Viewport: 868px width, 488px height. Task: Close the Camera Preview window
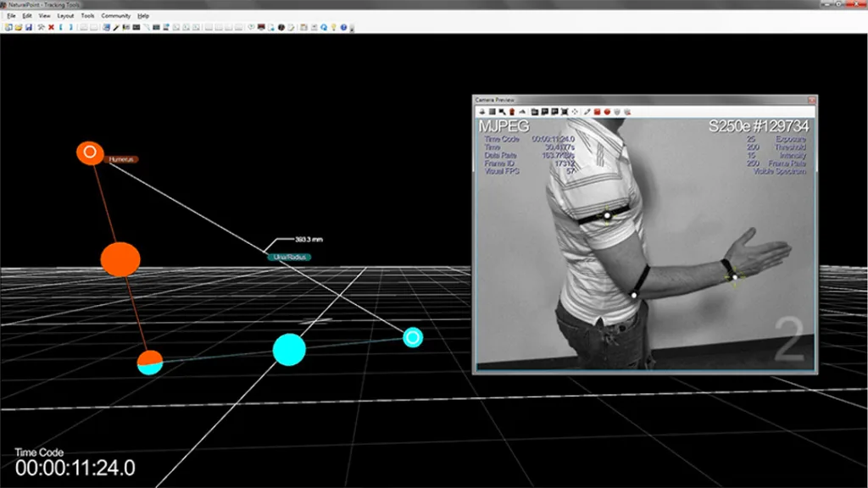[811, 100]
